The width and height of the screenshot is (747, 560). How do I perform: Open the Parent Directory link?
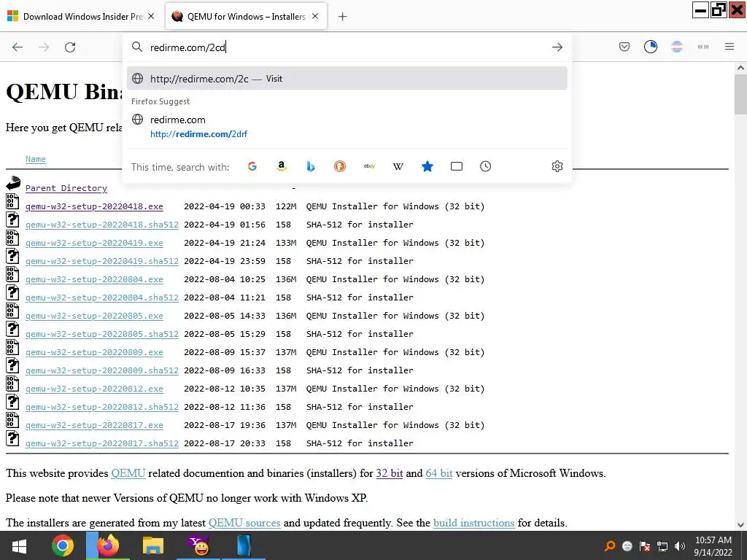66,188
